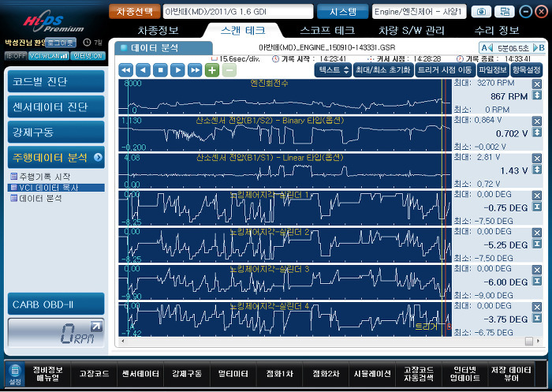Image resolution: width=552 pixels, height=392 pixels.
Task: Stop the data playback
Action: click(160, 70)
